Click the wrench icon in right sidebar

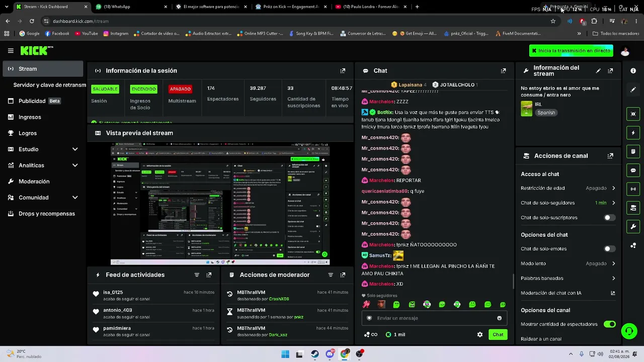[x=633, y=226]
